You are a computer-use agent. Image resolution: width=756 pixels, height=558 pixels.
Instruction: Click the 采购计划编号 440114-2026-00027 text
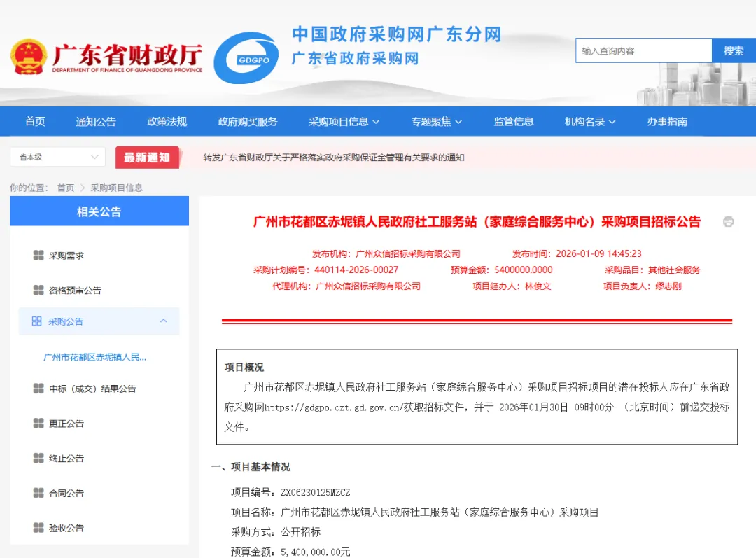pos(326,270)
